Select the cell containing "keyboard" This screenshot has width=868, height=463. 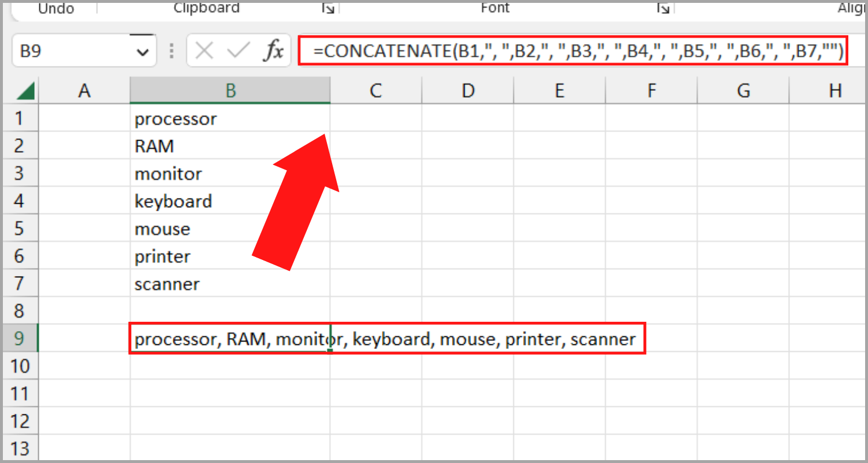(230, 201)
